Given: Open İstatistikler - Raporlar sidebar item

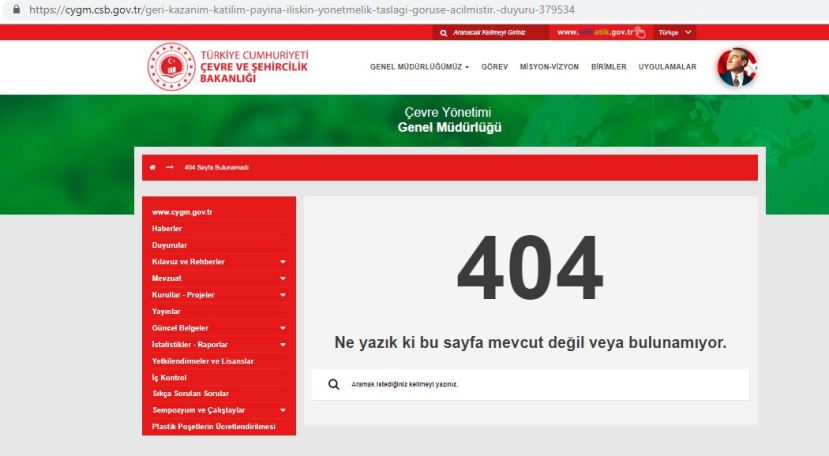Looking at the screenshot, I should tap(189, 344).
